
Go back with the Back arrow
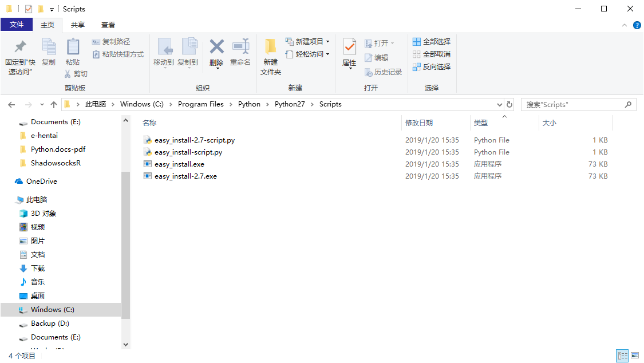tap(11, 105)
